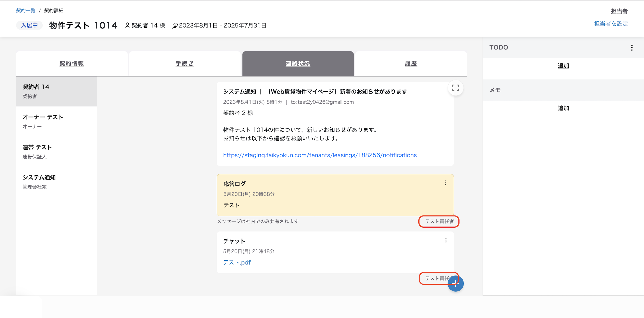Screen dimensions: 644x318
Task: Click the TODO panel heading
Action: point(499,47)
